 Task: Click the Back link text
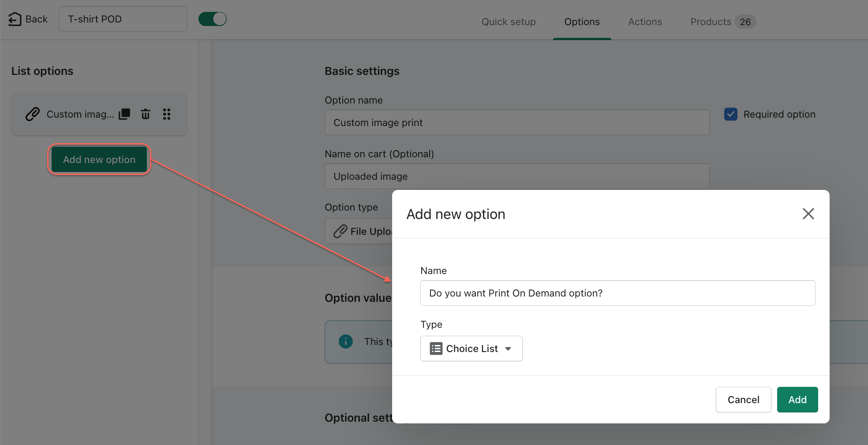pyautogui.click(x=37, y=19)
